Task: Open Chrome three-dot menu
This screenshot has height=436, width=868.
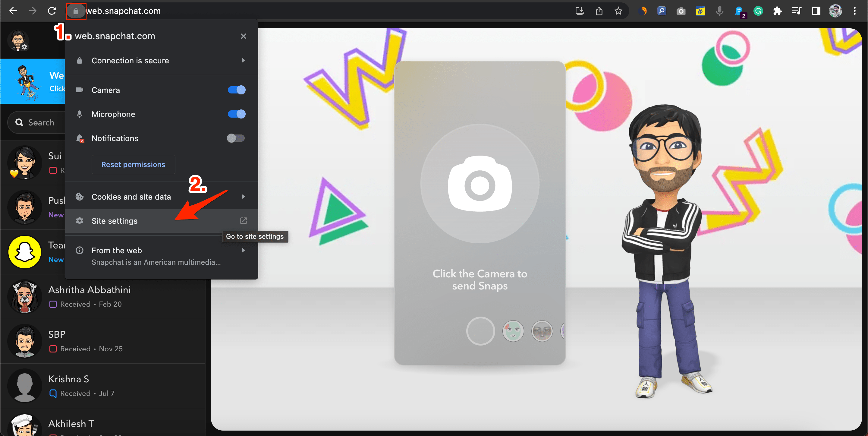Action: click(854, 11)
